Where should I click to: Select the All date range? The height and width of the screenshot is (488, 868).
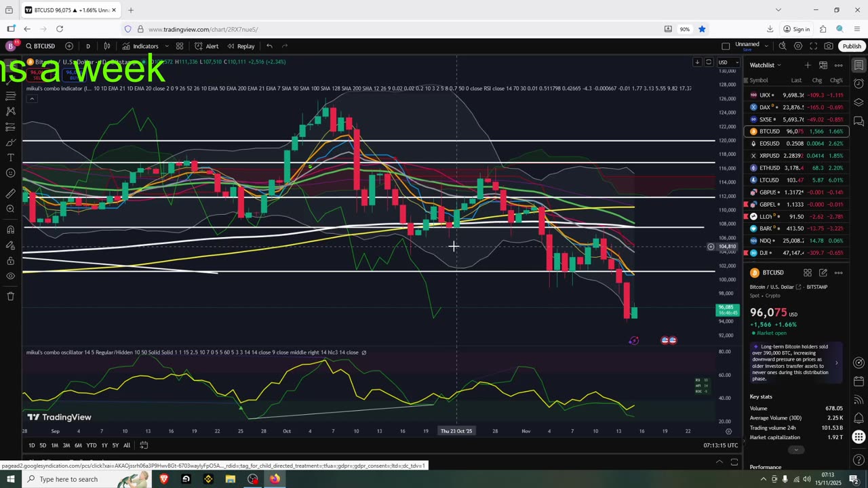(126, 445)
